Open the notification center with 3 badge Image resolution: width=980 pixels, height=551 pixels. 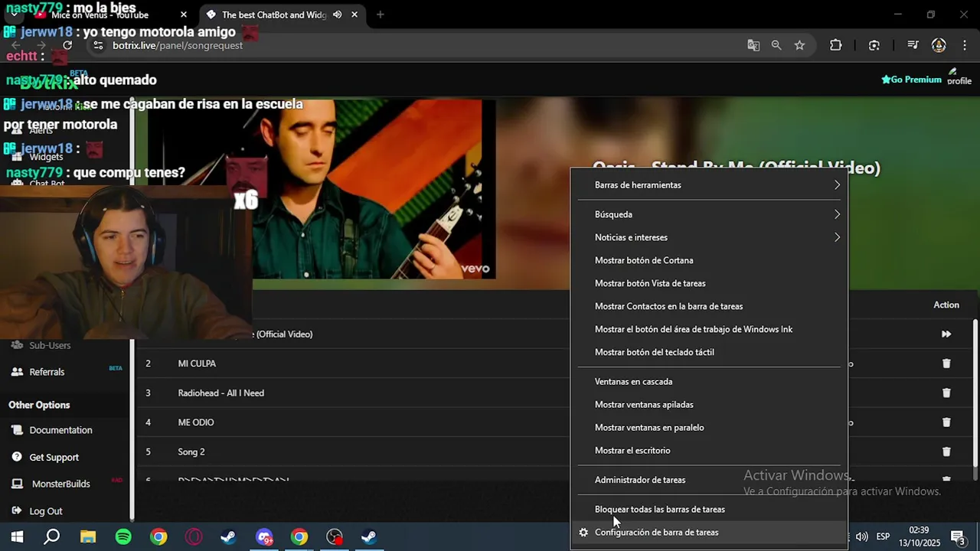point(957,536)
